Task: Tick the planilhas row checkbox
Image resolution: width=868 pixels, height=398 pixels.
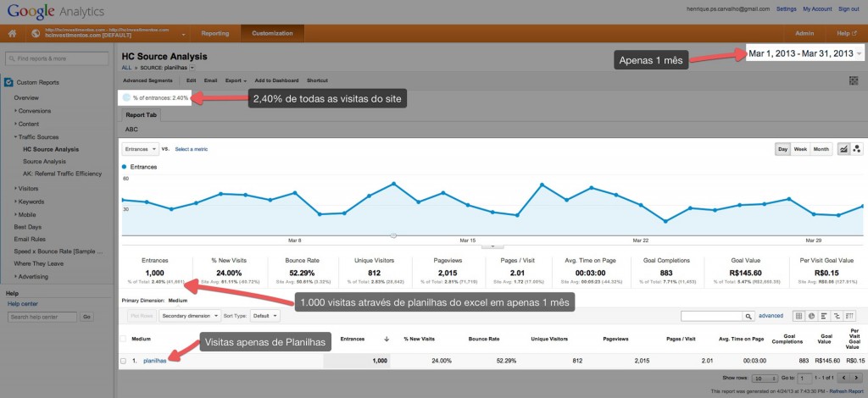Action: tap(124, 361)
